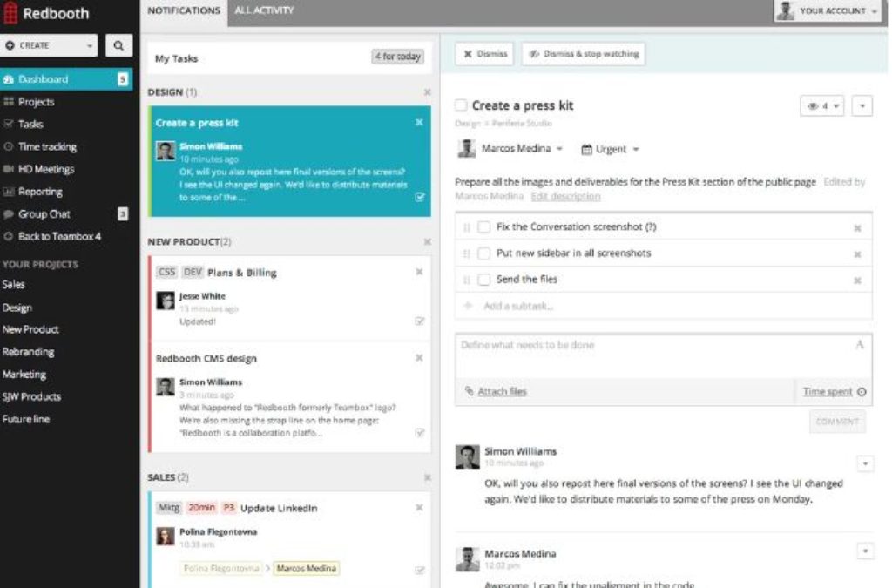Dismiss the DESIGN notification group
892x588 pixels.
tap(427, 92)
